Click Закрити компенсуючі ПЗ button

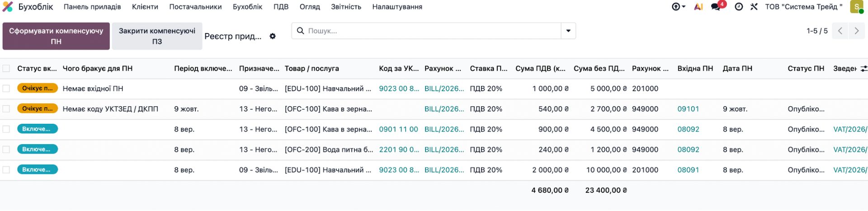point(157,36)
